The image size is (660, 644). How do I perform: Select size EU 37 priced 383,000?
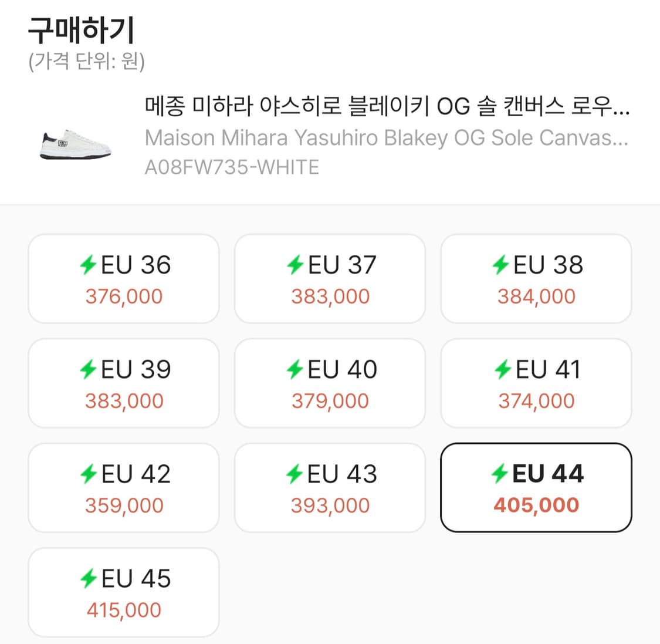[330, 278]
